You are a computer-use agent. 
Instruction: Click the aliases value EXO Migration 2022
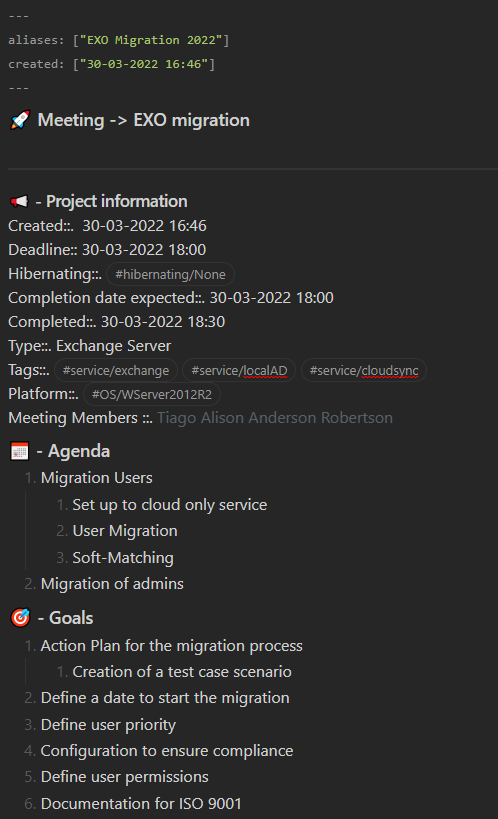(x=151, y=40)
